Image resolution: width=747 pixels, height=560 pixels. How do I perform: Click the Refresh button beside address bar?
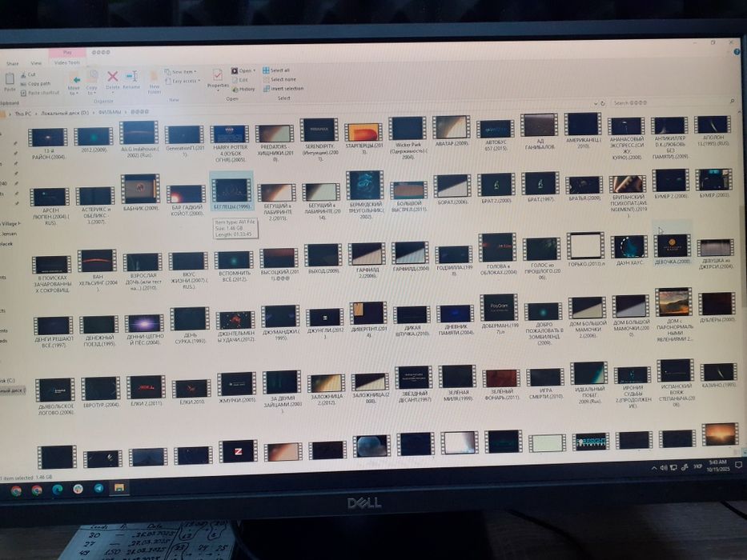[x=603, y=103]
